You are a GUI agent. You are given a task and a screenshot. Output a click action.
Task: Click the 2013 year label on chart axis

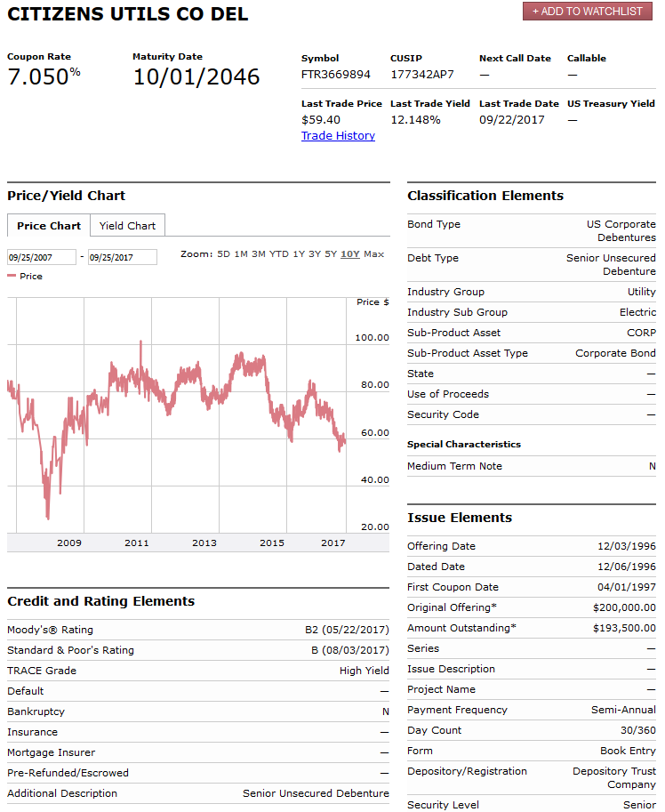[x=204, y=543]
